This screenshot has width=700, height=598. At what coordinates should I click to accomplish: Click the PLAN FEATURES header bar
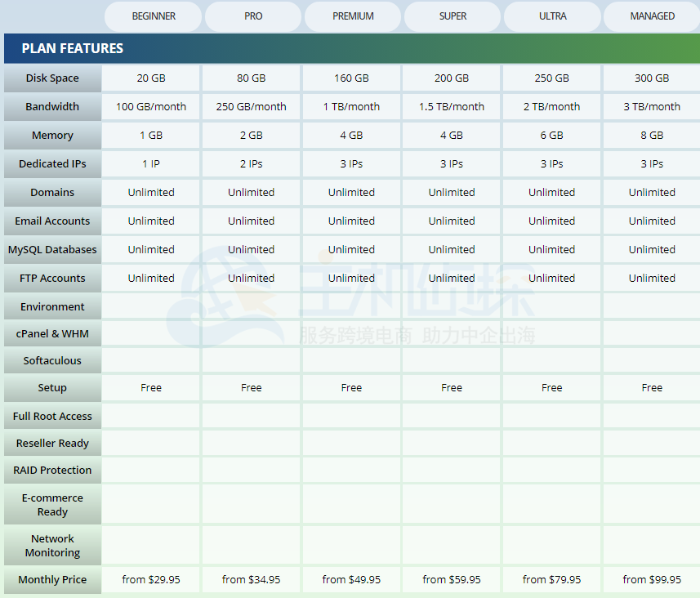coord(350,48)
